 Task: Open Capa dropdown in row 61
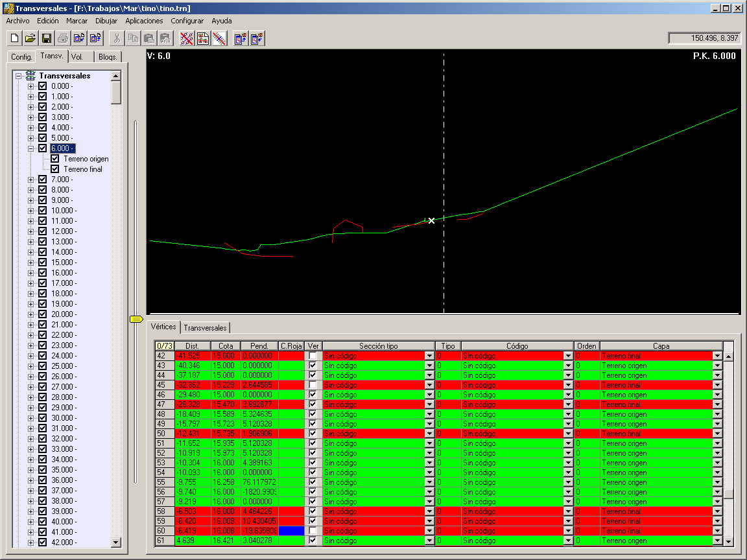(717, 541)
